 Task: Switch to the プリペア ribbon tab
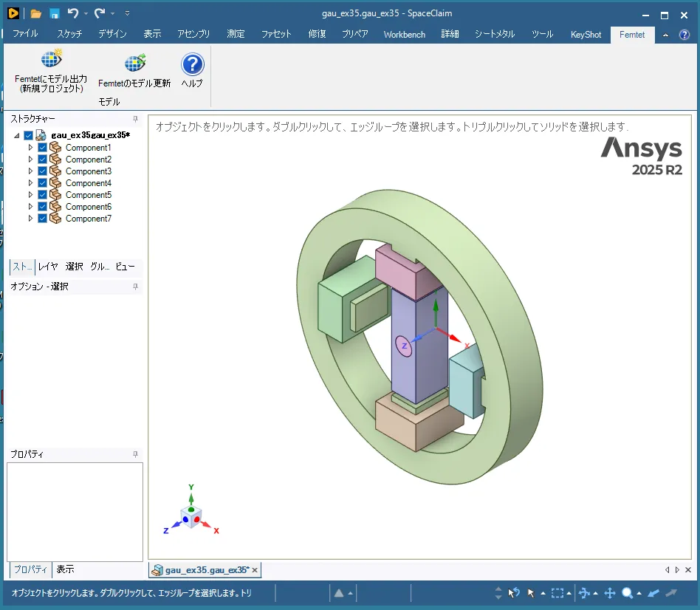(x=355, y=34)
